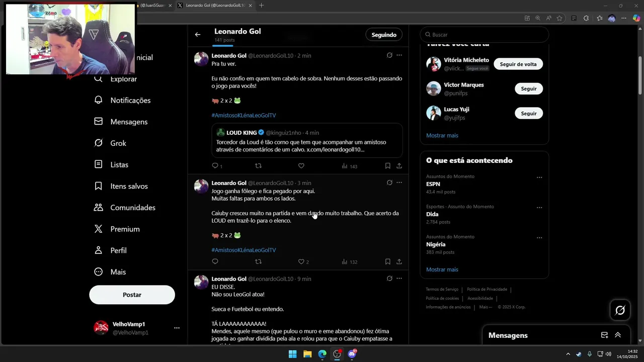644x362 pixels.
Task: Open more options on the 2 min post
Action: coord(399,55)
